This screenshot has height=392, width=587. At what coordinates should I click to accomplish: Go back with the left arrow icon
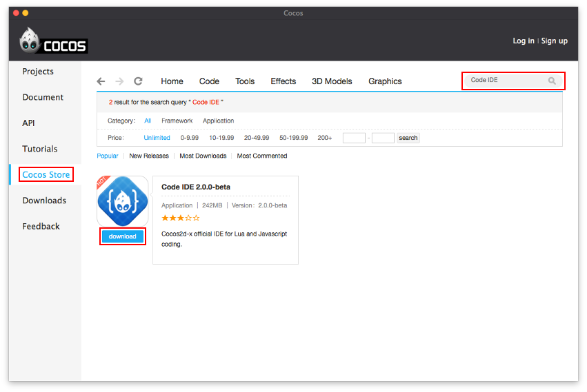point(101,81)
